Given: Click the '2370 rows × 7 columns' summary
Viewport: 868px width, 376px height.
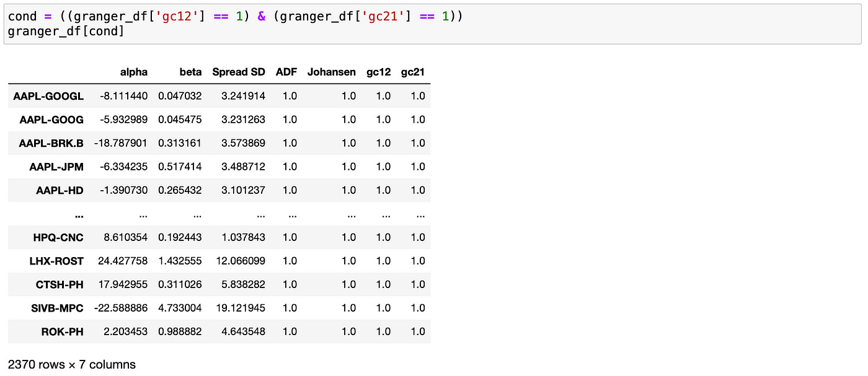Looking at the screenshot, I should click(71, 365).
